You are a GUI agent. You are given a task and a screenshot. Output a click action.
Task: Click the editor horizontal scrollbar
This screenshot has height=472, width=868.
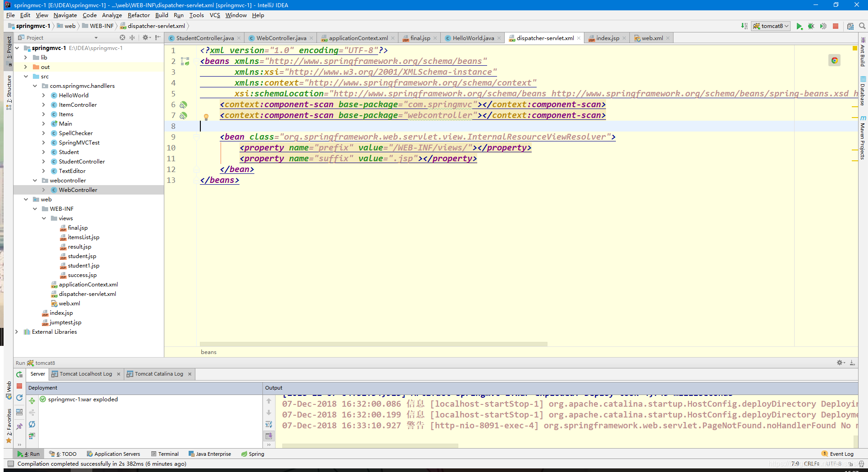tap(373, 344)
